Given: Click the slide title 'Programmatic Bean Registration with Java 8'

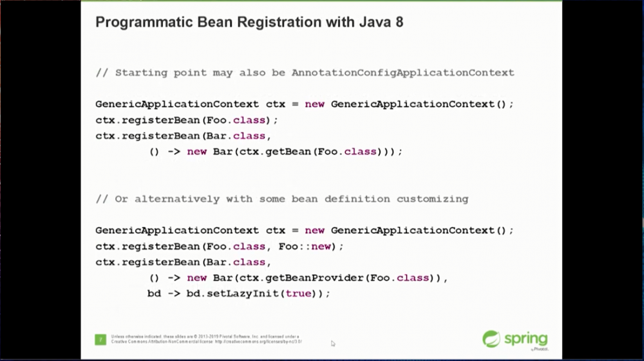Looking at the screenshot, I should click(249, 22).
